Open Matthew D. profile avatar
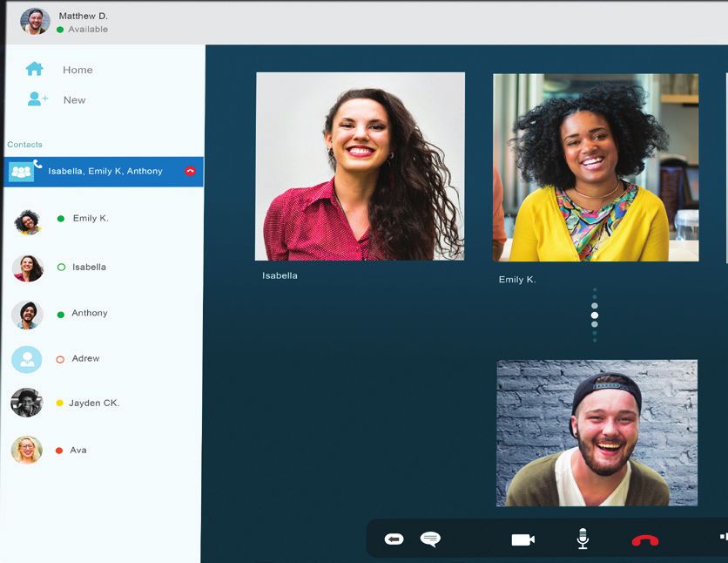Screen dimensions: 728x563 (35, 22)
